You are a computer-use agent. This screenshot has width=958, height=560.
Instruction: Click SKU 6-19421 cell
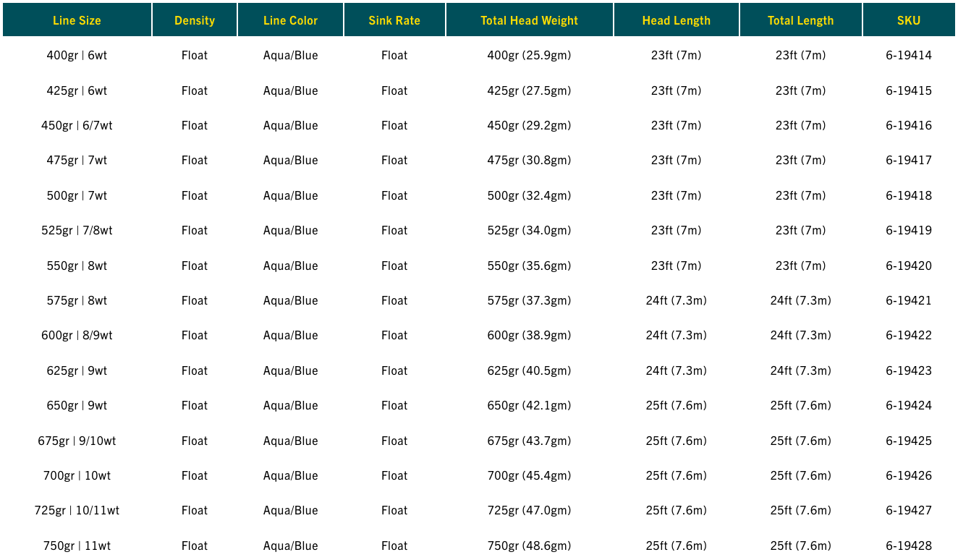(909, 300)
